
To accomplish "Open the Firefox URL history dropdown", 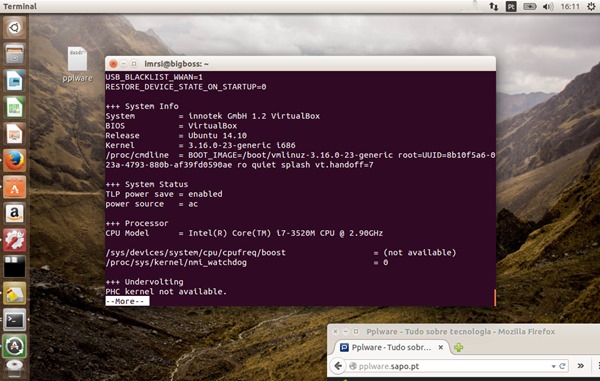I will (553, 366).
